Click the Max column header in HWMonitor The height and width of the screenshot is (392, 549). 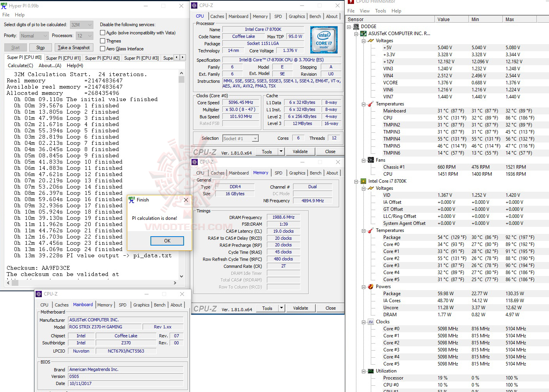[x=520, y=19]
